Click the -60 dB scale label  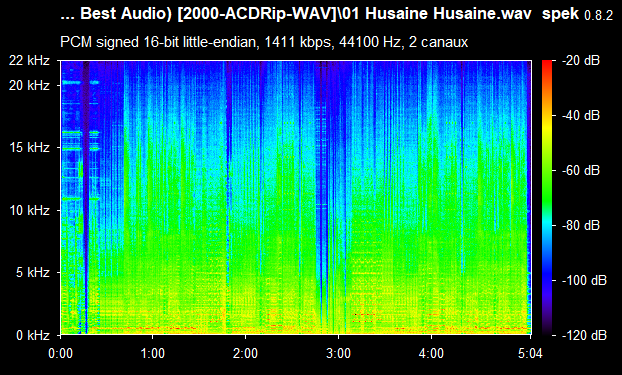pos(581,171)
